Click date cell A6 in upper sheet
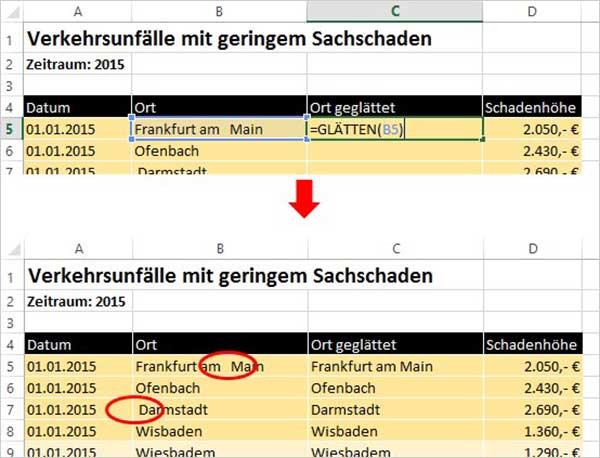600x458 pixels. tap(78, 151)
